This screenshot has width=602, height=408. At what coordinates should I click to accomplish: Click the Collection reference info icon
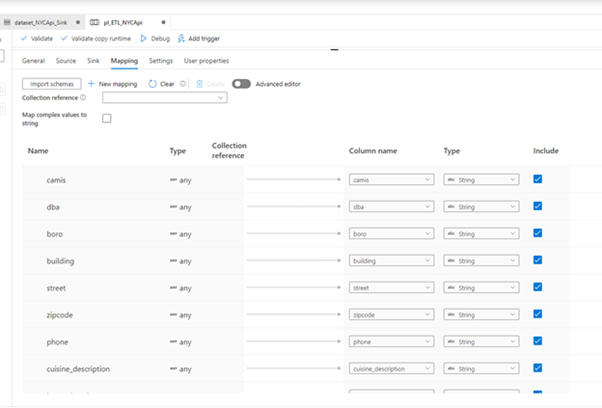(83, 97)
